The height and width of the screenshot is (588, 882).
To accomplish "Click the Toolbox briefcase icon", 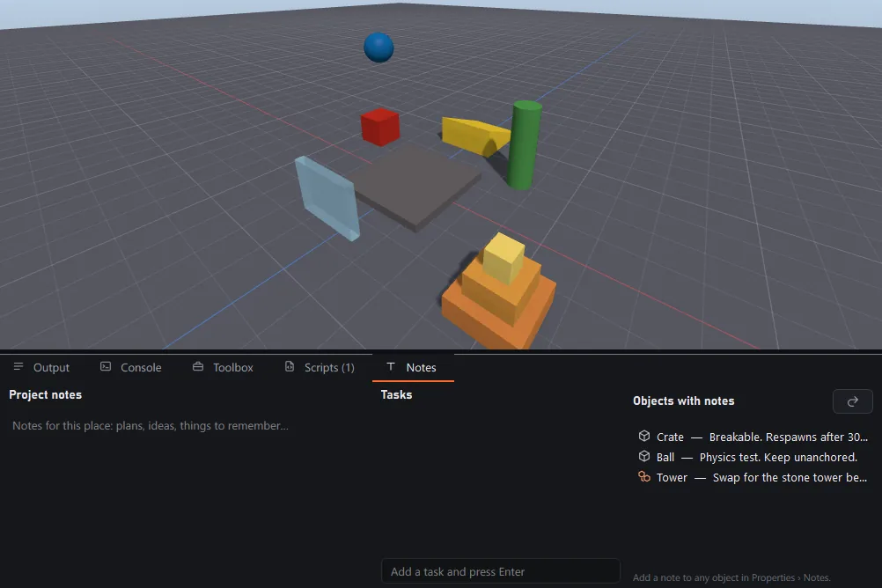I will pyautogui.click(x=198, y=367).
